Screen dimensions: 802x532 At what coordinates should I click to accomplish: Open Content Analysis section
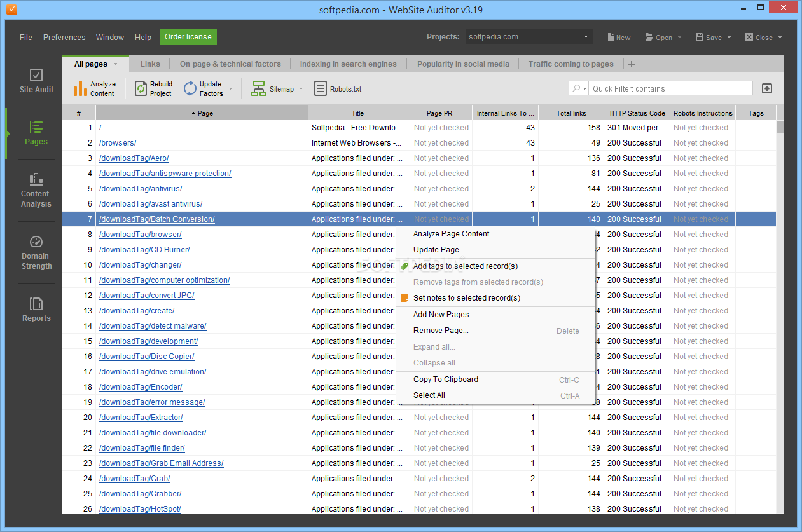(36, 190)
